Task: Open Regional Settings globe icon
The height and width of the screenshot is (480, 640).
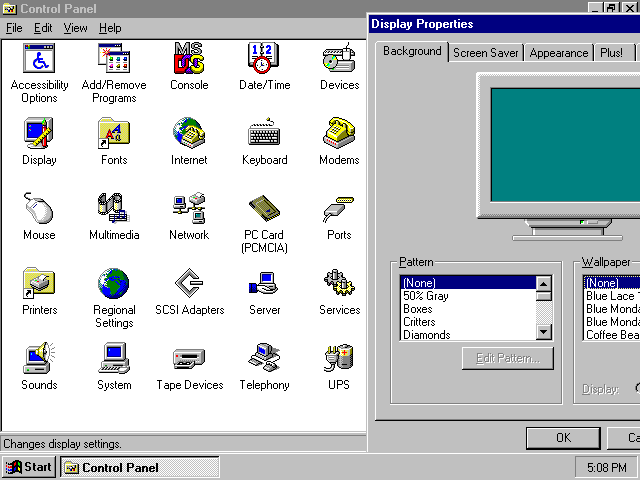Action: click(114, 283)
